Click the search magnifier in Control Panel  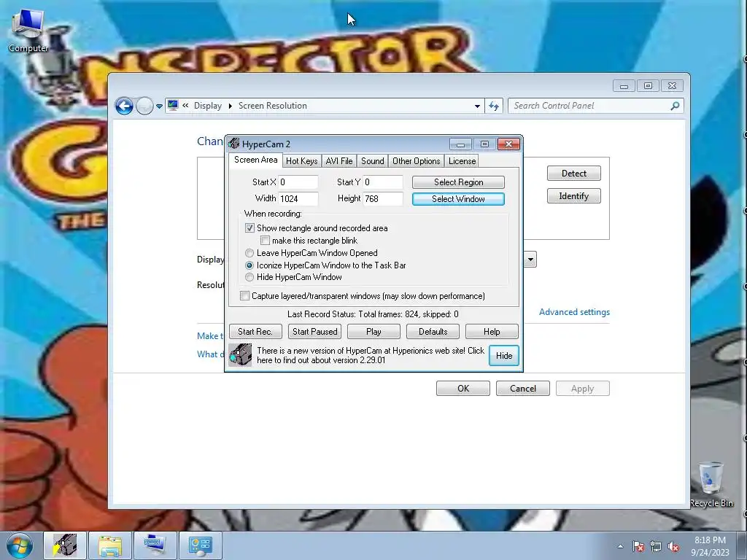tap(675, 106)
